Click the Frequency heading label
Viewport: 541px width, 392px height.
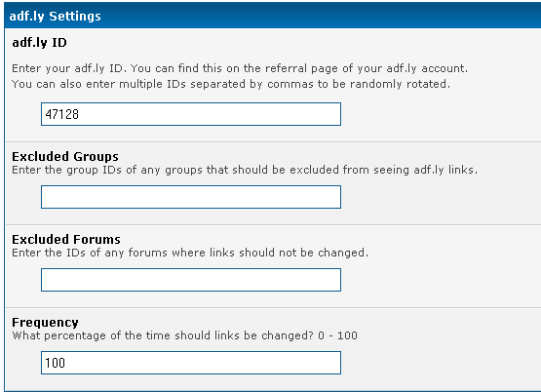point(45,323)
